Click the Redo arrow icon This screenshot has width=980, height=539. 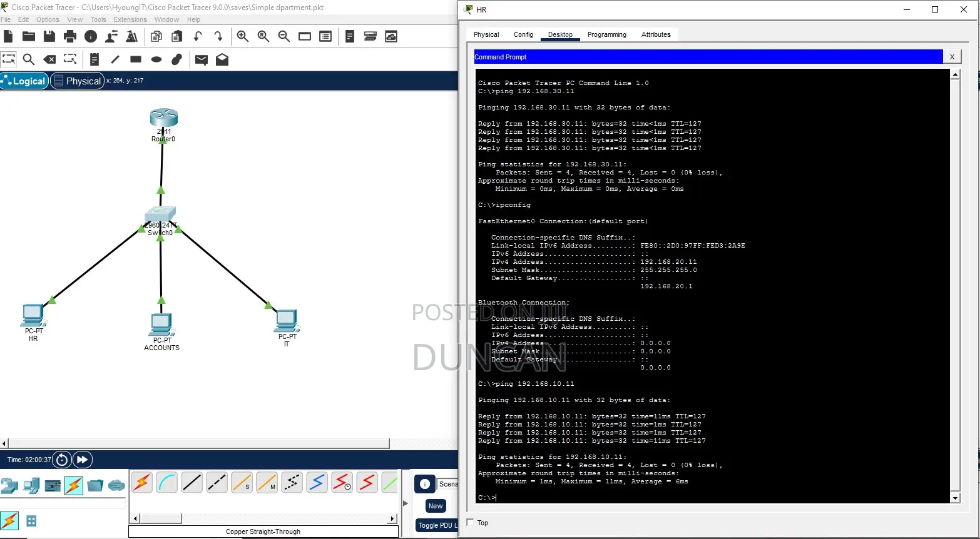218,36
